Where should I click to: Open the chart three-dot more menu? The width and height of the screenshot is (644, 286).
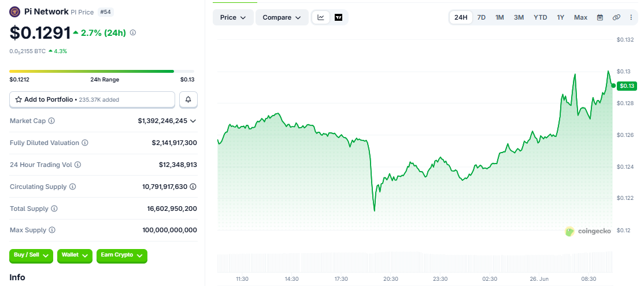pyautogui.click(x=631, y=17)
